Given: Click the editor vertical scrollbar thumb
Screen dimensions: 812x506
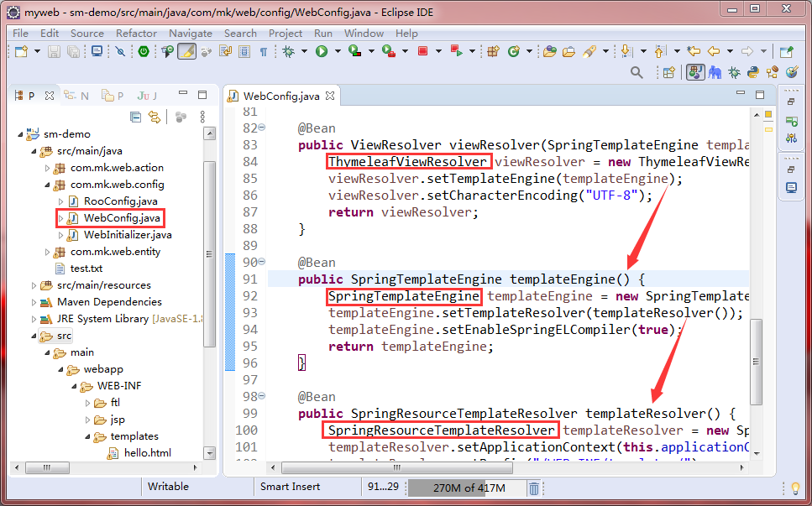Looking at the screenshot, I should click(x=756, y=363).
